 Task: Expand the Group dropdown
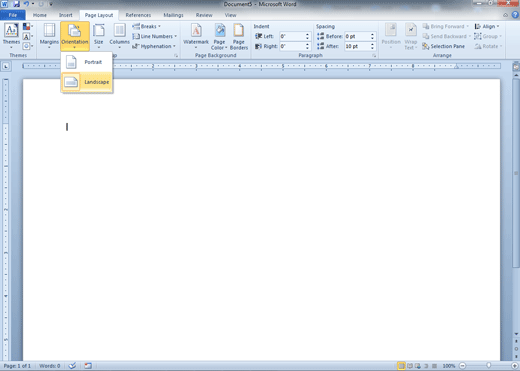(x=488, y=36)
